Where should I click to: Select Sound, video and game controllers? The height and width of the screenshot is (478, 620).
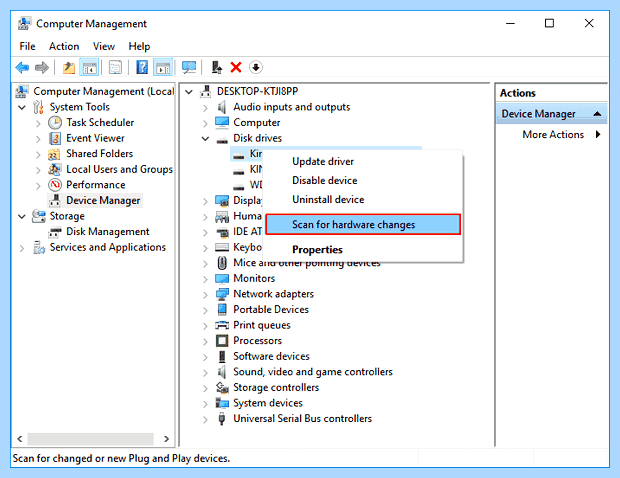click(313, 372)
